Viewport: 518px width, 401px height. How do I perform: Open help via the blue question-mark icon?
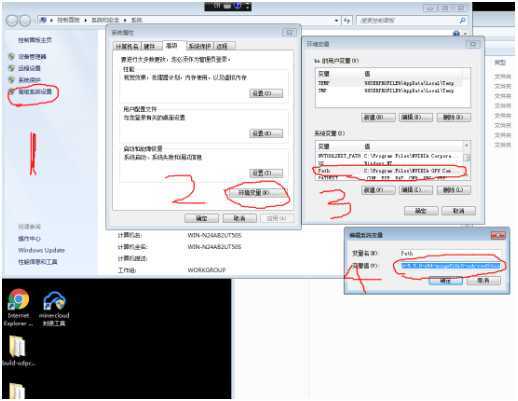click(456, 34)
